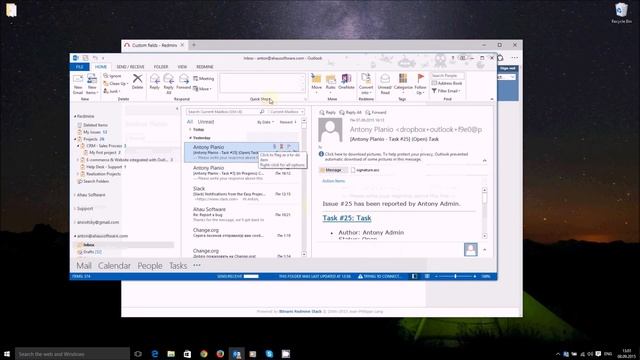The image size is (640, 360).
Task: Click the Outlook icon on the taskbar
Action: (x=237, y=354)
